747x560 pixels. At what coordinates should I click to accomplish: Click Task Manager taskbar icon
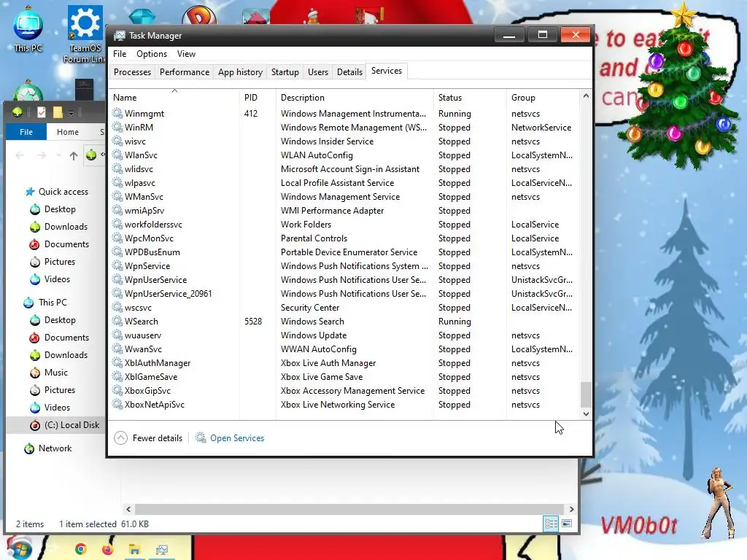click(162, 550)
